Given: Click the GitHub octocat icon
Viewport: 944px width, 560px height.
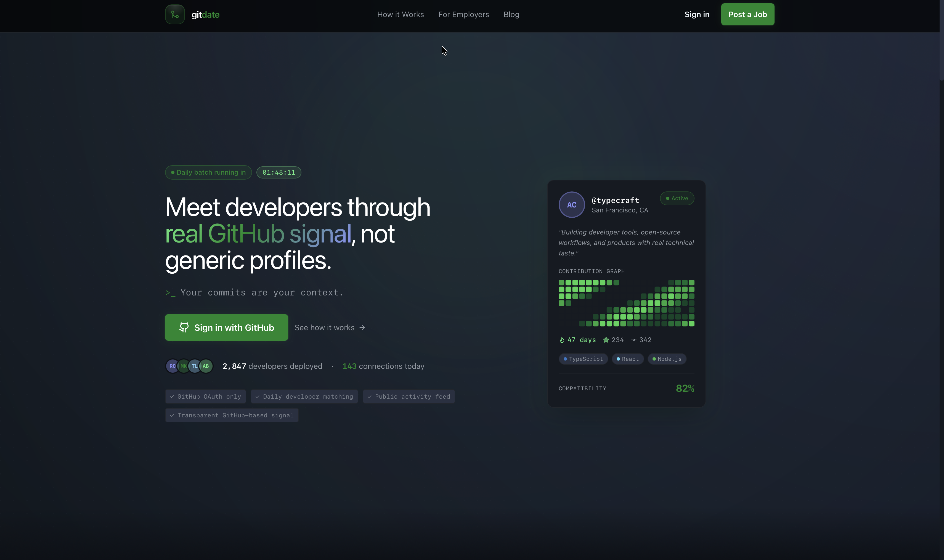Looking at the screenshot, I should click(184, 327).
